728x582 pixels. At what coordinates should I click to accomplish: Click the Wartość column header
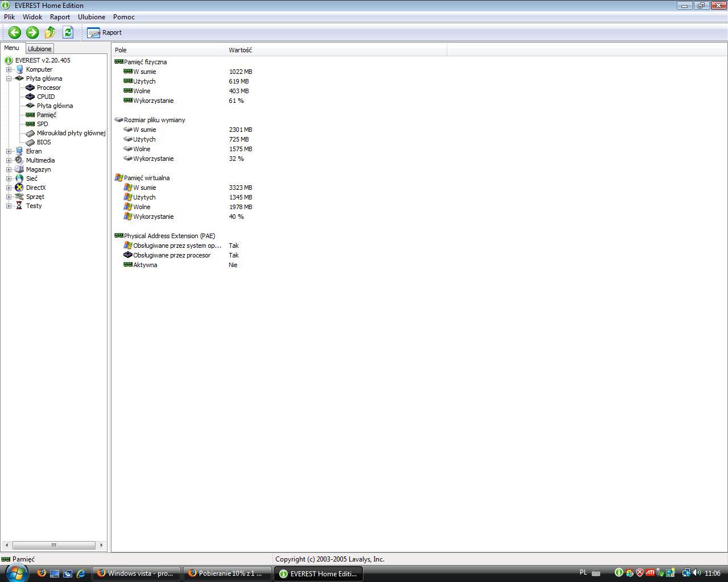(x=336, y=50)
